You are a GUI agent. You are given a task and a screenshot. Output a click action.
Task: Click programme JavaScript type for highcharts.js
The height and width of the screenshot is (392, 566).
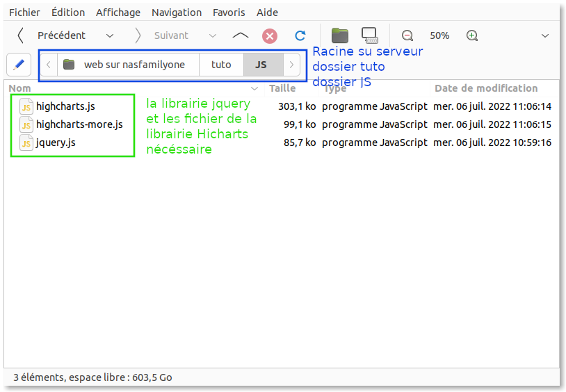coord(374,106)
